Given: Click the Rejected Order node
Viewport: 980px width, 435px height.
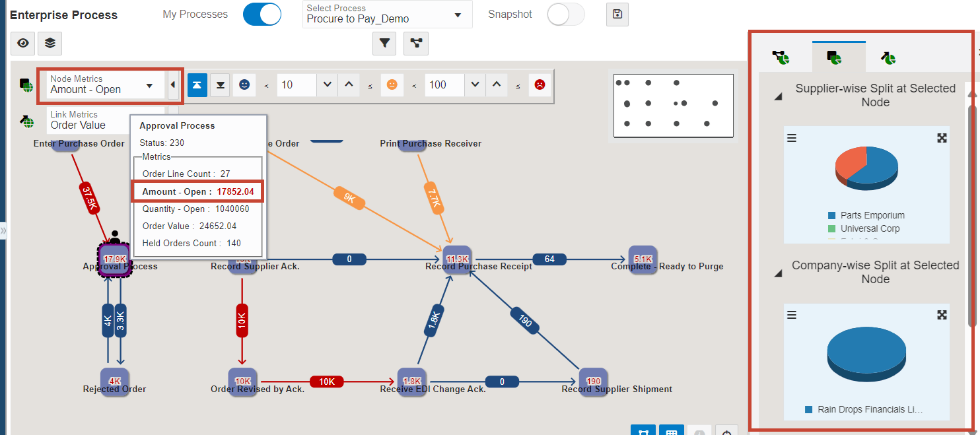Looking at the screenshot, I should [115, 381].
